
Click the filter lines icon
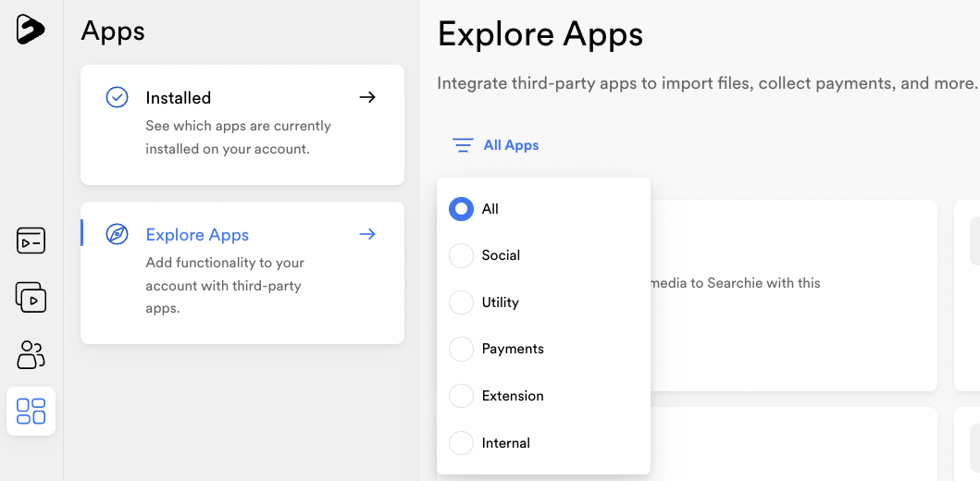[x=463, y=145]
